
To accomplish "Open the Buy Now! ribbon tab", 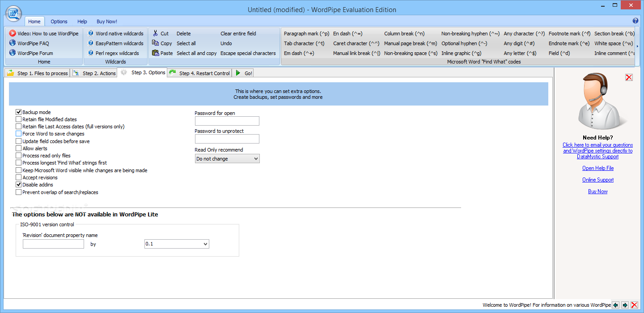I will click(x=107, y=21).
